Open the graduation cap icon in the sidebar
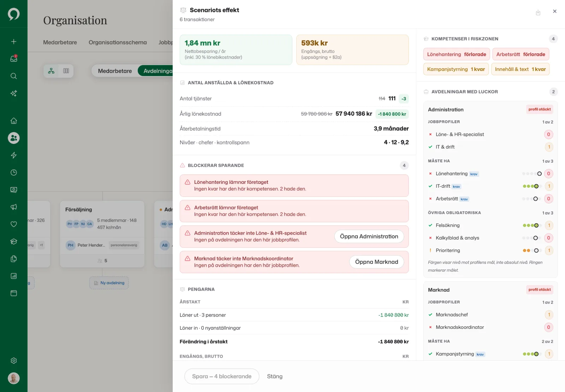 click(14, 241)
